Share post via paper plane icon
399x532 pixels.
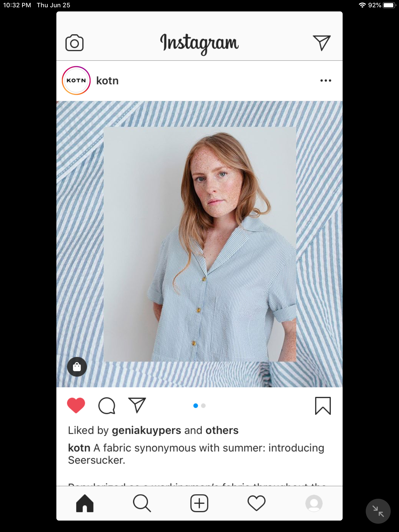(137, 405)
